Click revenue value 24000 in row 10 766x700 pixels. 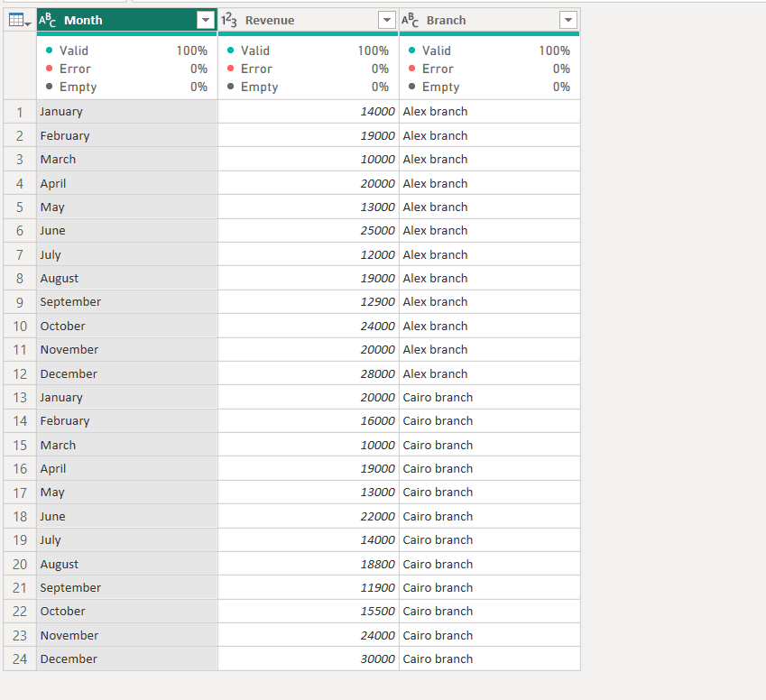[x=309, y=326]
